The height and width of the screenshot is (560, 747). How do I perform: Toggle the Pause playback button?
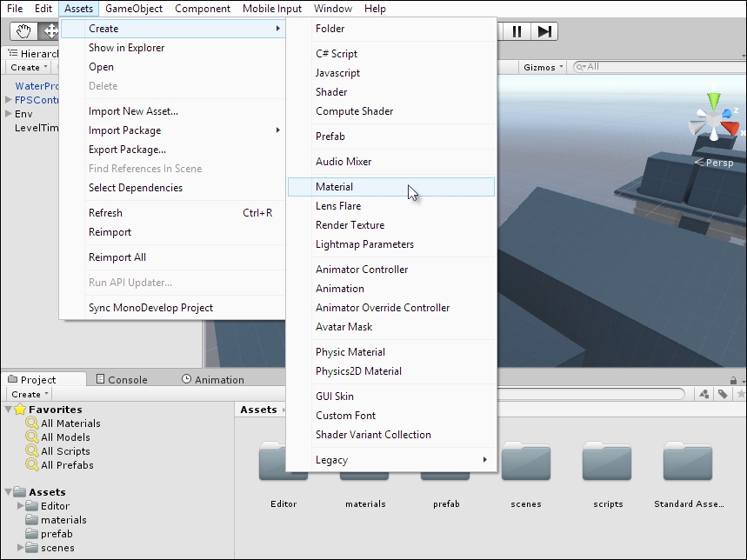(517, 30)
